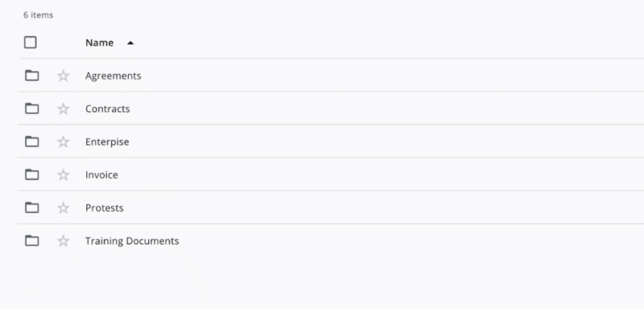Star the Agreements folder as favorite
Screen dimensions: 644x309
[64, 76]
